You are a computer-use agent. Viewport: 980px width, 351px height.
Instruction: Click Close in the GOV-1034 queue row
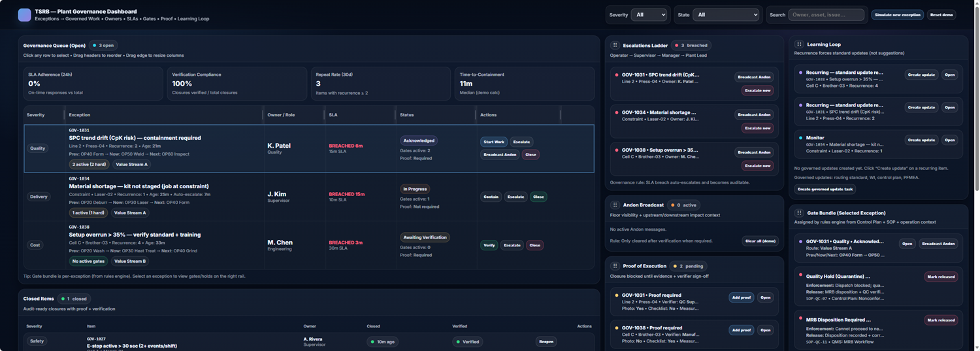click(538, 197)
